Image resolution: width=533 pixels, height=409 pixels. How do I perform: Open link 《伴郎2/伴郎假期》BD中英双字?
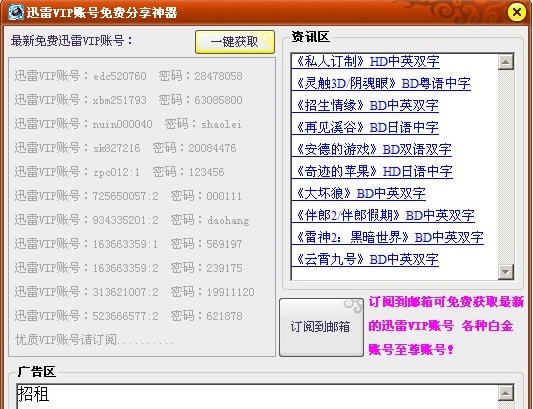[384, 215]
